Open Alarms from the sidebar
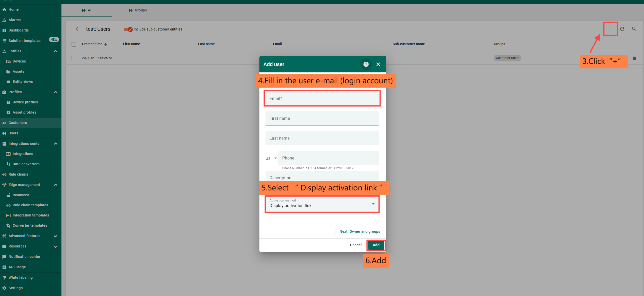This screenshot has width=644, height=296. (14, 20)
